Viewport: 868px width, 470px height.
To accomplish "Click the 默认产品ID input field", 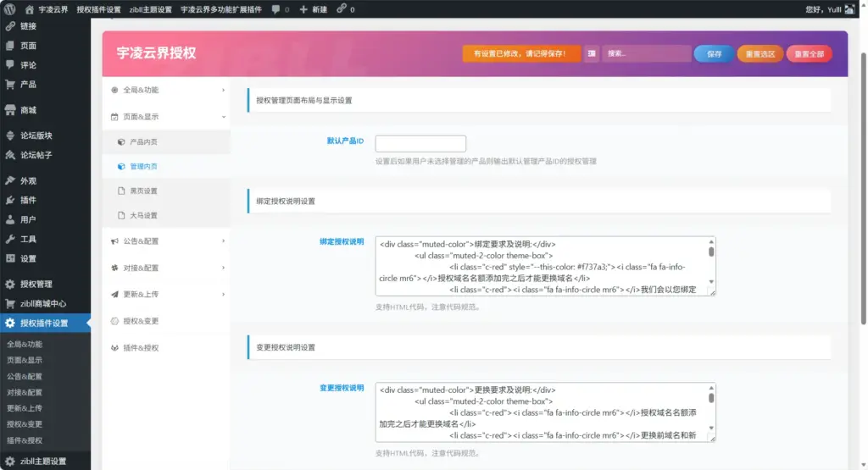I will click(x=420, y=143).
